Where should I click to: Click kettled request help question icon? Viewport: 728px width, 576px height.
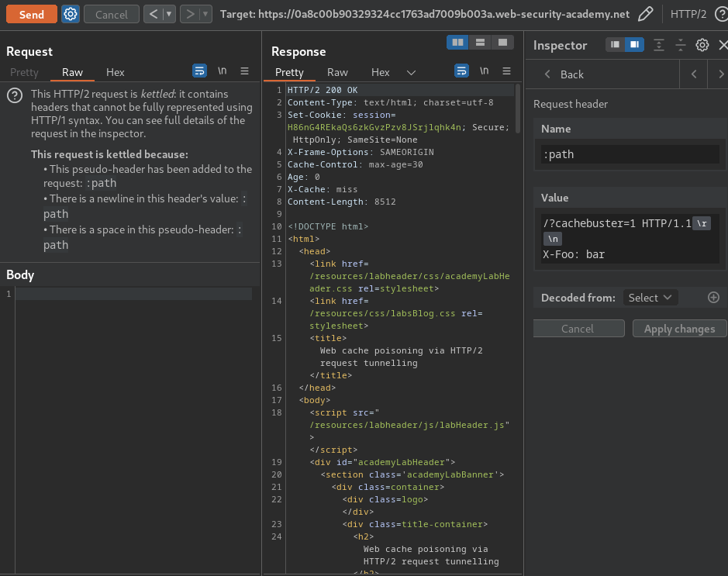click(x=15, y=95)
